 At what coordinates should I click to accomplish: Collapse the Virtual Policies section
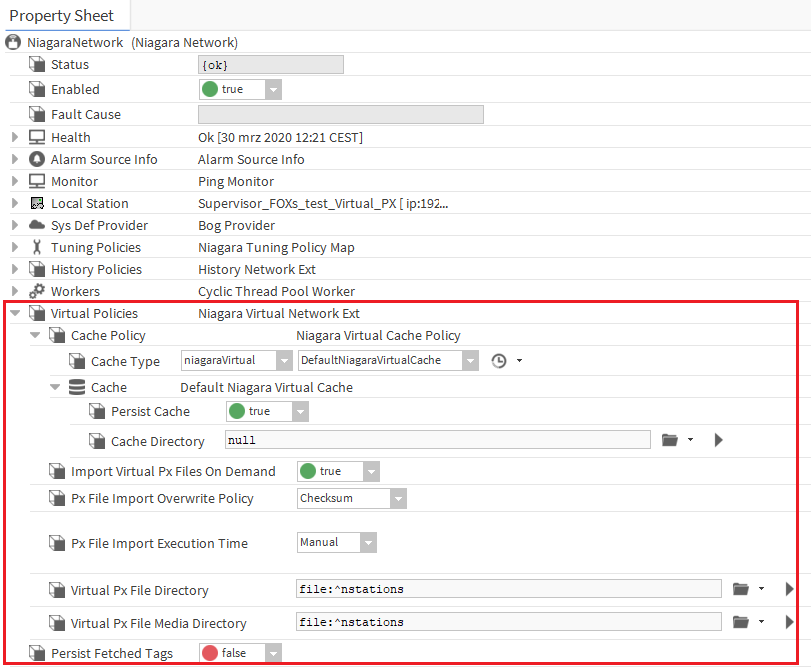15,313
